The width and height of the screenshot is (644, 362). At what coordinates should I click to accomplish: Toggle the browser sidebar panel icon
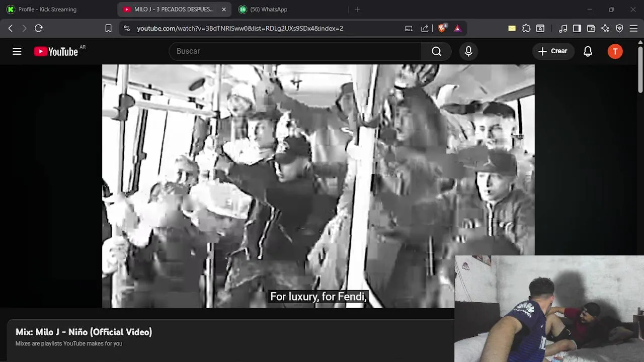point(577,28)
